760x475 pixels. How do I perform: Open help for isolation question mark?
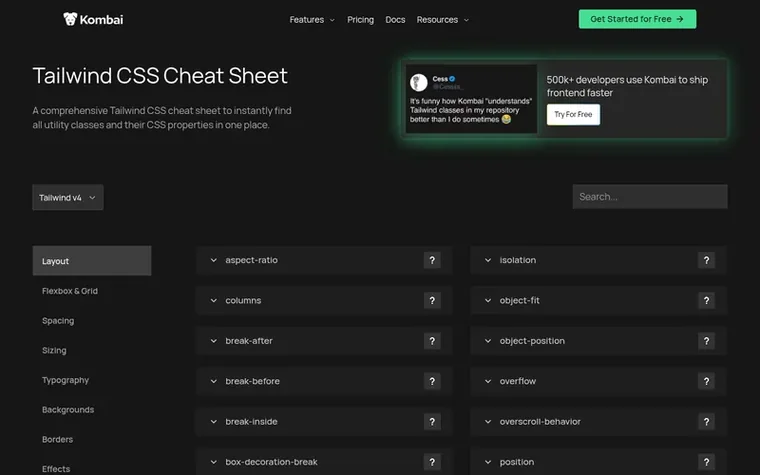pyautogui.click(x=706, y=260)
